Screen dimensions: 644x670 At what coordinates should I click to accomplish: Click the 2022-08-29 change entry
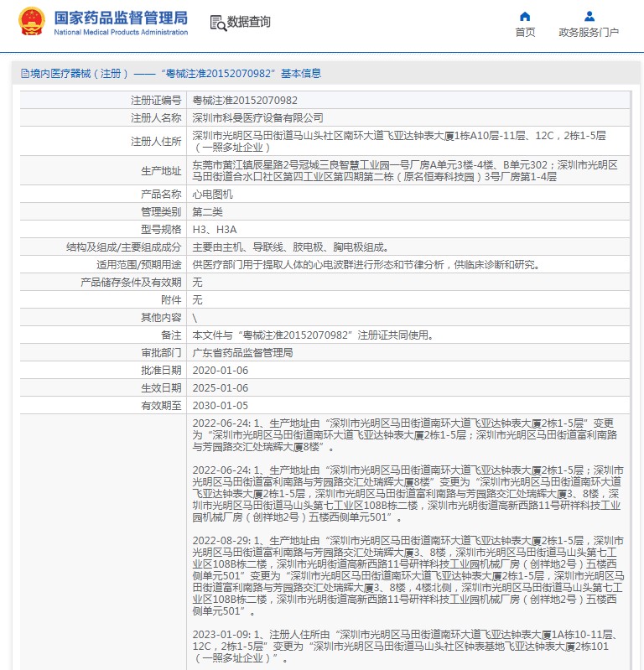click(408, 575)
